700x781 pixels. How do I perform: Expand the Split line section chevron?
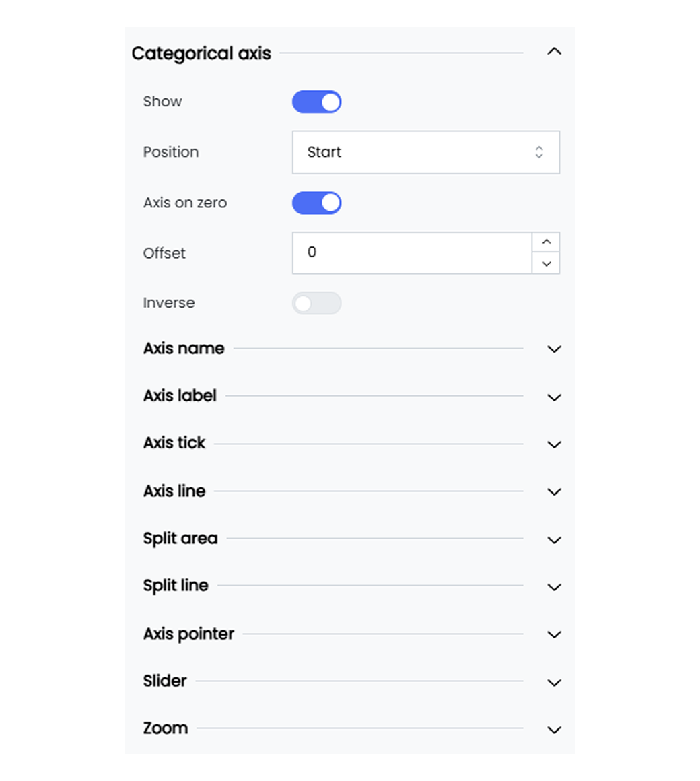click(554, 587)
